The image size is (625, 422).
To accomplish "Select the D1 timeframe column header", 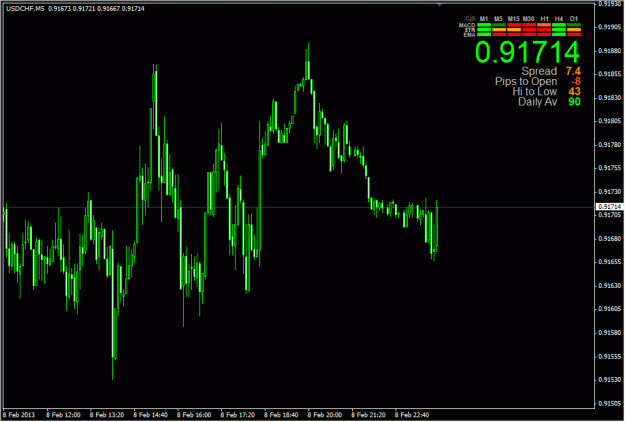I will [x=574, y=19].
